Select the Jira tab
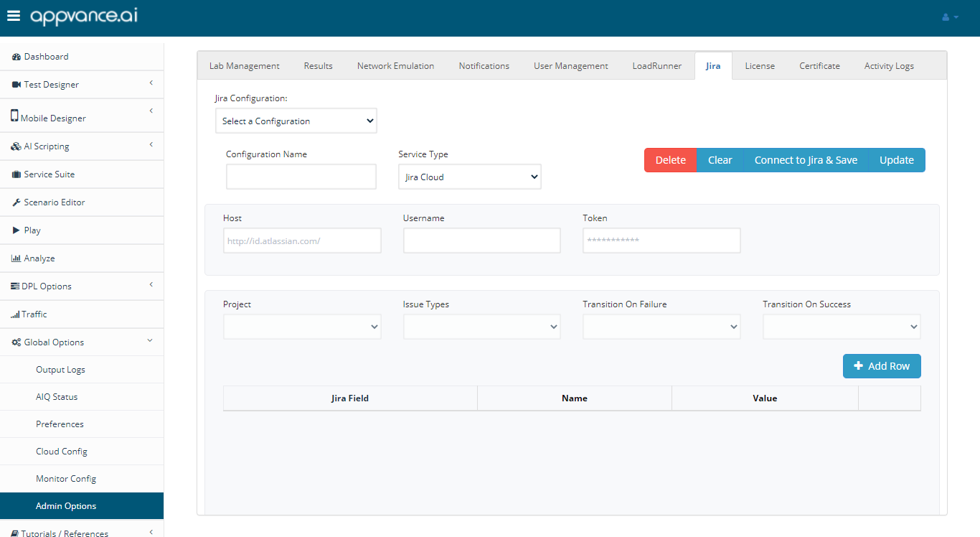The image size is (980, 537). [713, 66]
